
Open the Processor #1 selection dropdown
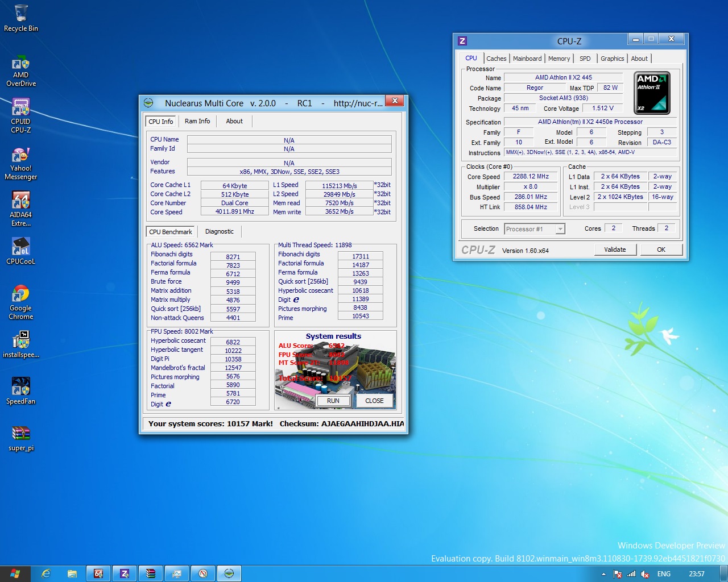tap(535, 229)
